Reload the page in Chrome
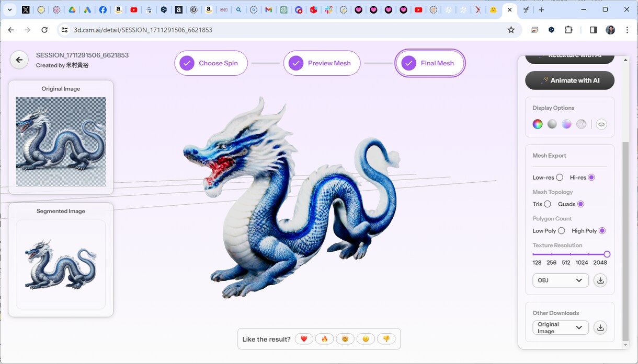Screen dimensions: 638x364 [44, 30]
